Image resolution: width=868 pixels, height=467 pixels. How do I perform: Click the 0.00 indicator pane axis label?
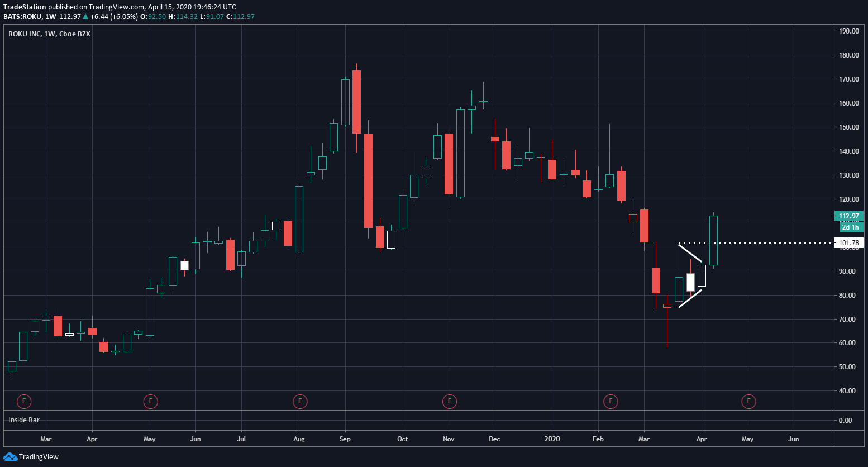(x=846, y=421)
